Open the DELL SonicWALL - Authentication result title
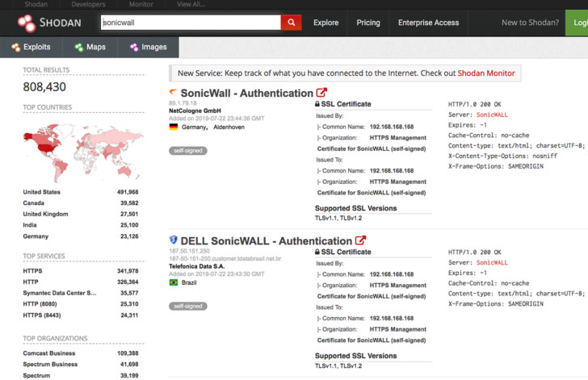The width and height of the screenshot is (588, 380). click(267, 240)
